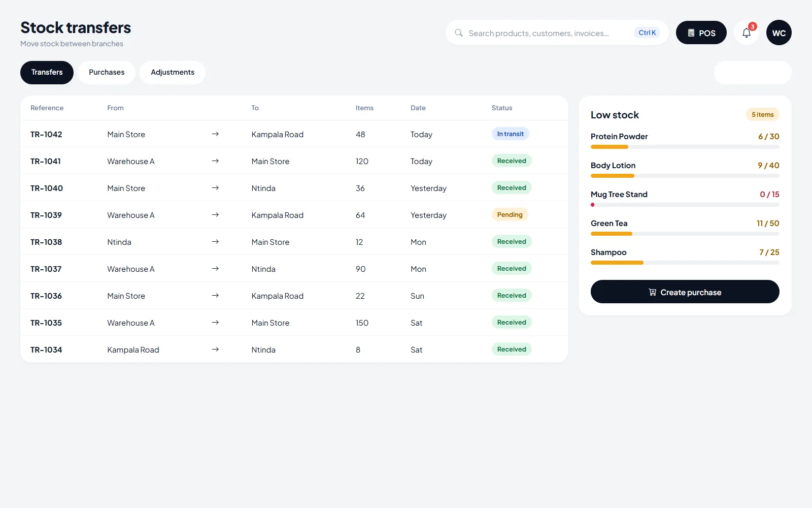Click the arrow icon in TR-1035 row

[x=215, y=323]
